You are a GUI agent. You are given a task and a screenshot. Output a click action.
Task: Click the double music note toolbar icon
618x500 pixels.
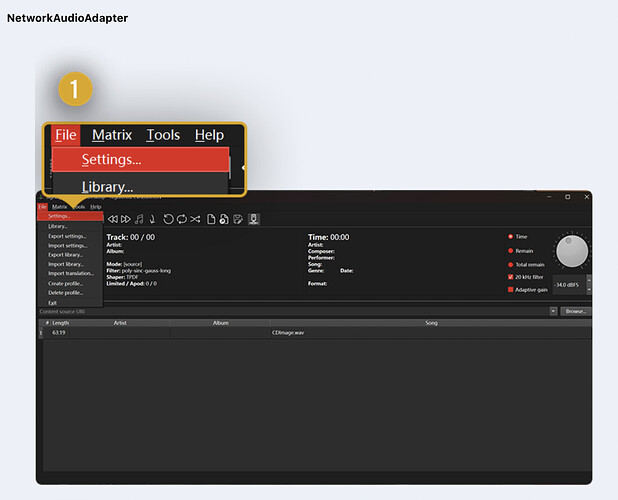(139, 219)
